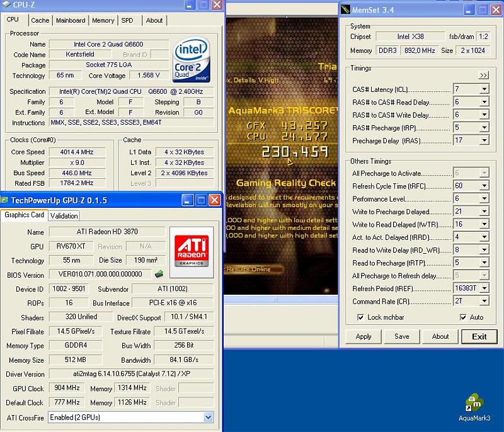Click the About button in MemSet
This screenshot has width=504, height=432.
pyautogui.click(x=440, y=337)
